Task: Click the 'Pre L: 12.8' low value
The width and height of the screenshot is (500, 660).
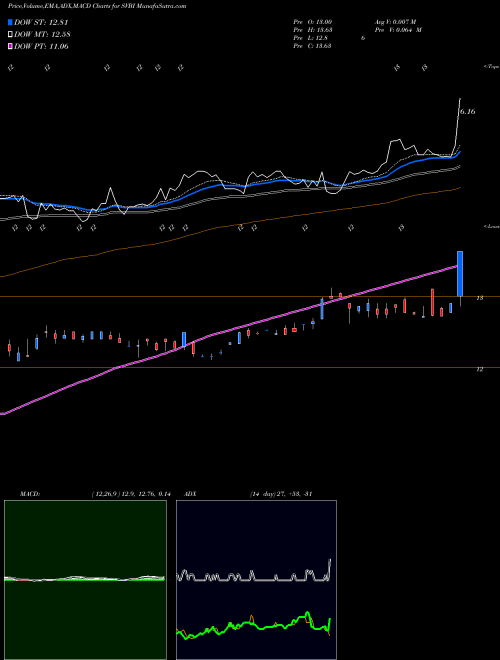Action: [x=311, y=38]
